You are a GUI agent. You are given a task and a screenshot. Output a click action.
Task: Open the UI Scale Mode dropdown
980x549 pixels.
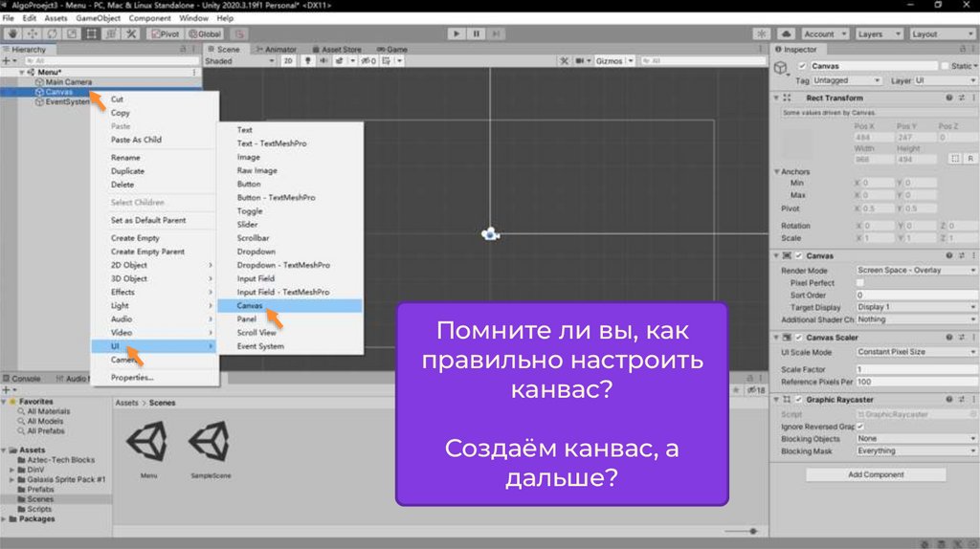[x=914, y=352]
